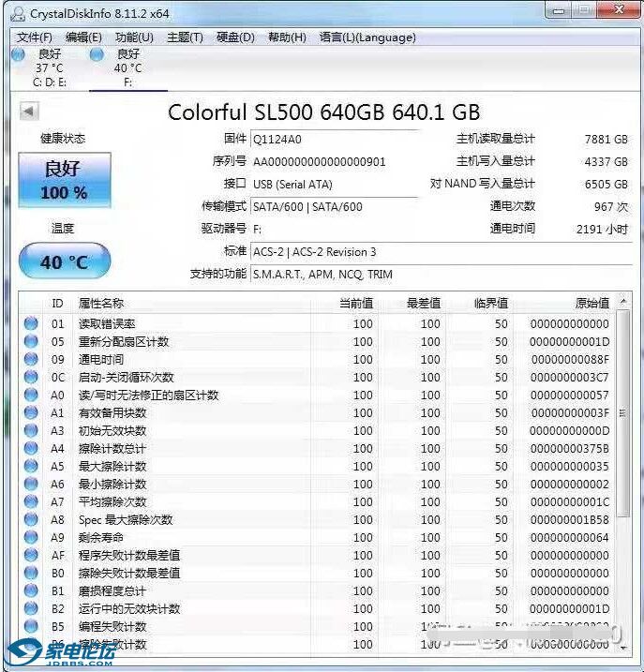Click the status orb for disk F:
The height and width of the screenshot is (672, 644).
97,55
